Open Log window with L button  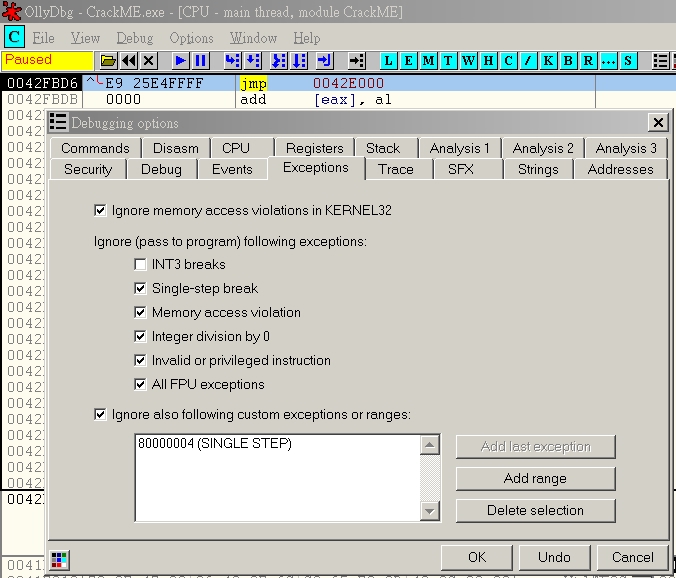coord(388,60)
